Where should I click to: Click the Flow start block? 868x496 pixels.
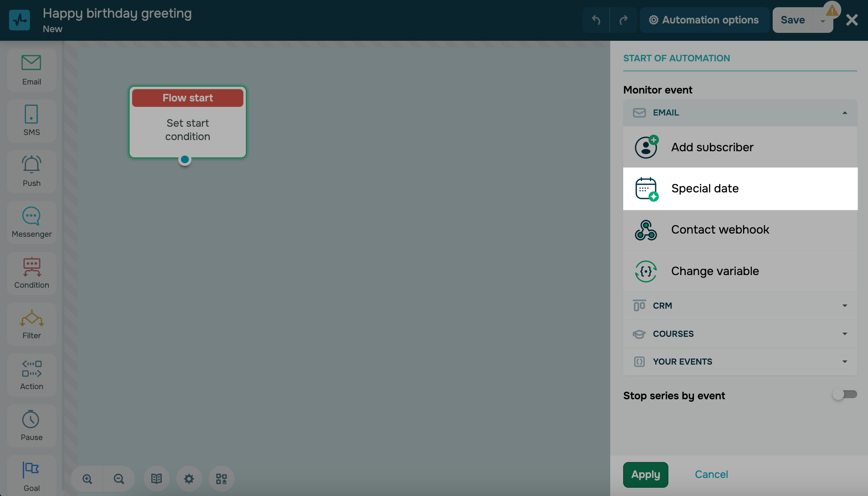pos(187,122)
